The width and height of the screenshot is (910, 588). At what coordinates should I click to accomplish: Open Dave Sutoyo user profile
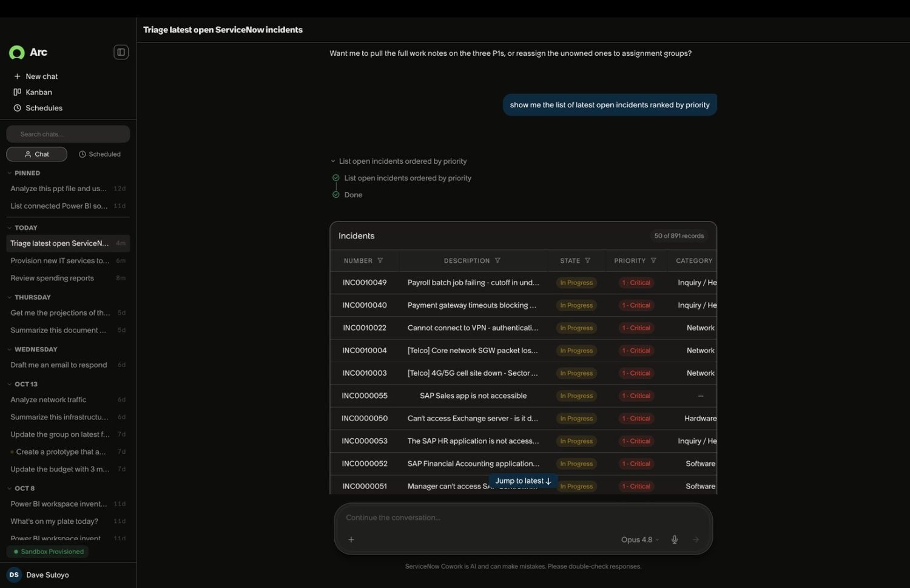38,575
